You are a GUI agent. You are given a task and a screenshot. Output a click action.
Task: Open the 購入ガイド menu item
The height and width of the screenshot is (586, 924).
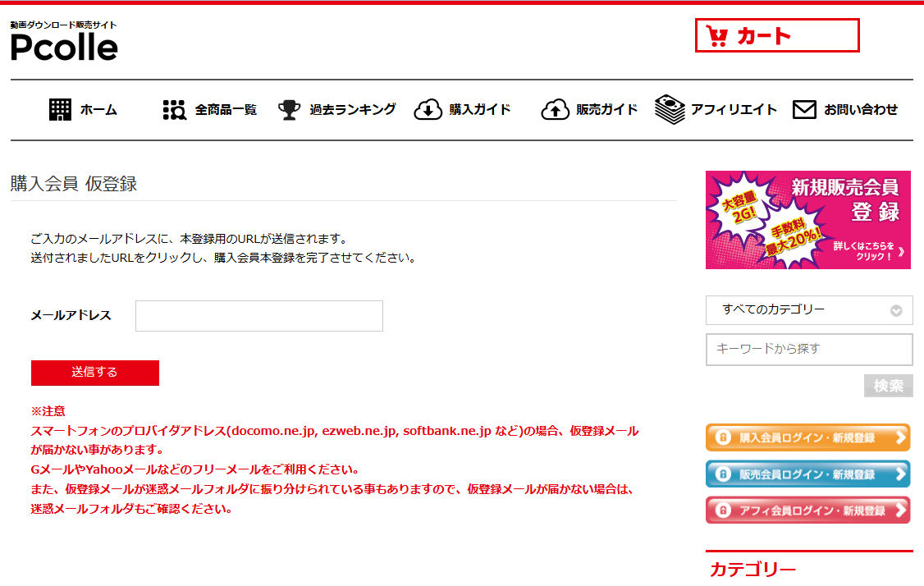point(480,110)
